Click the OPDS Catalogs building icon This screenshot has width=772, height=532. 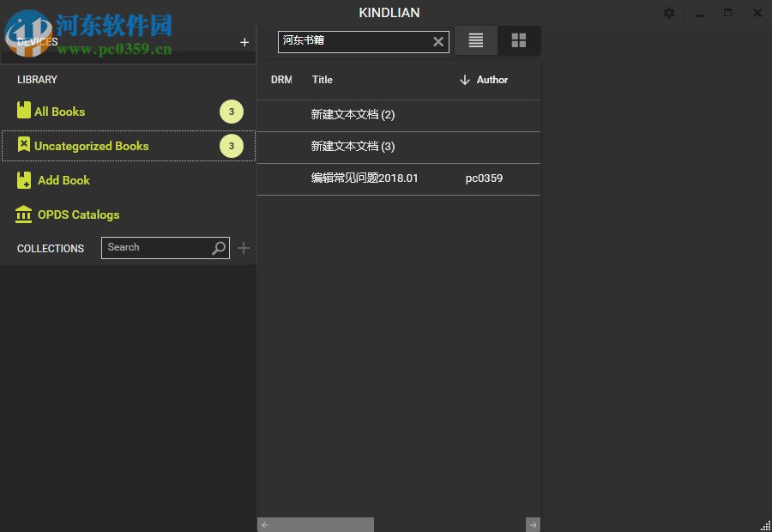point(23,215)
